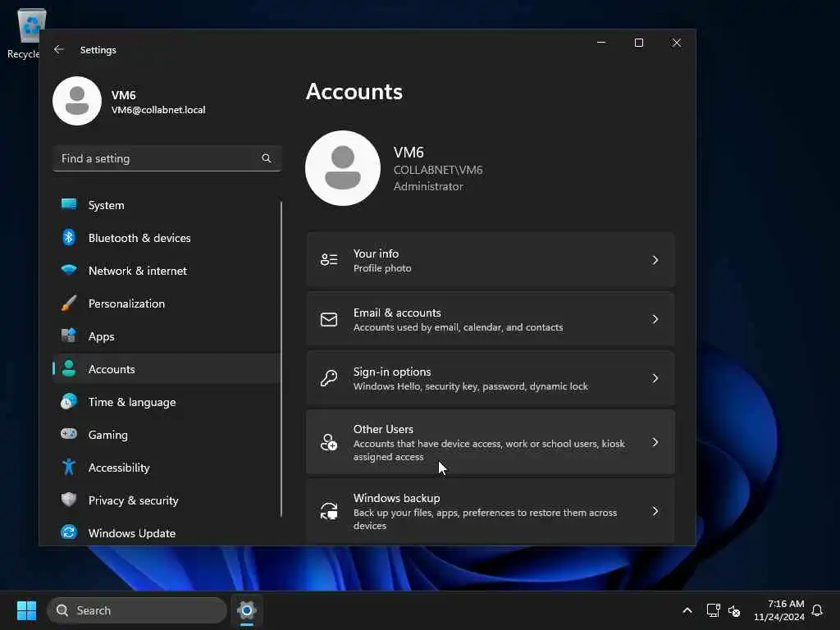Click the Email & accounts envelope icon
The height and width of the screenshot is (630, 840).
point(329,319)
